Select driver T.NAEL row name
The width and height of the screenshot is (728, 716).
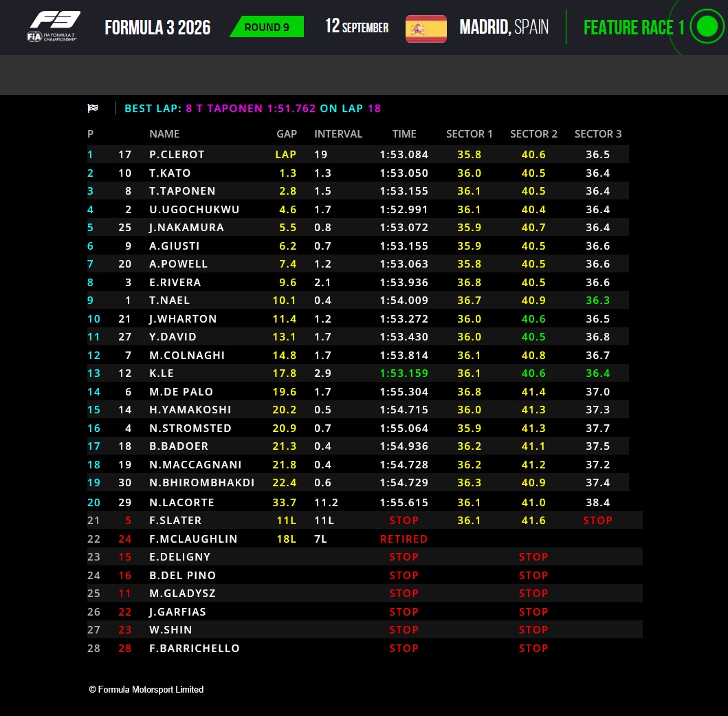click(170, 300)
